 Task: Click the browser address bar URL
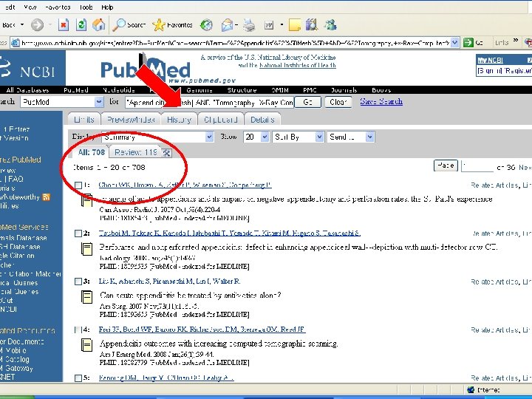(x=235, y=43)
